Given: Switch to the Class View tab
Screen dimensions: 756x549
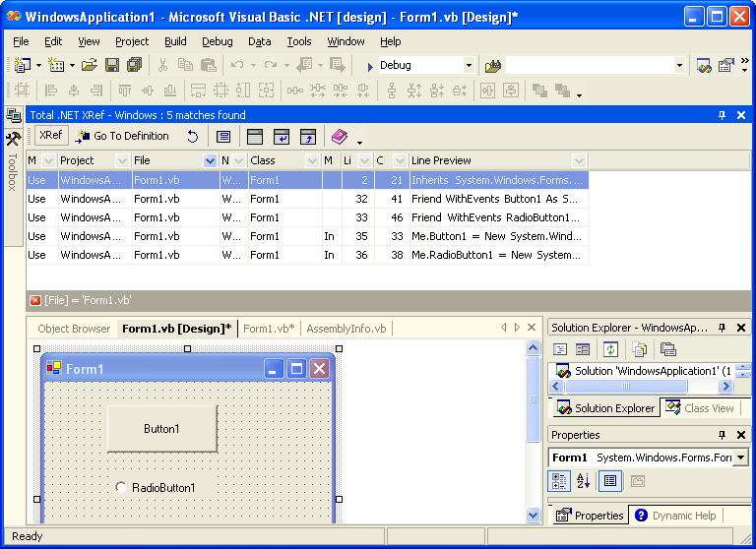Looking at the screenshot, I should point(701,408).
